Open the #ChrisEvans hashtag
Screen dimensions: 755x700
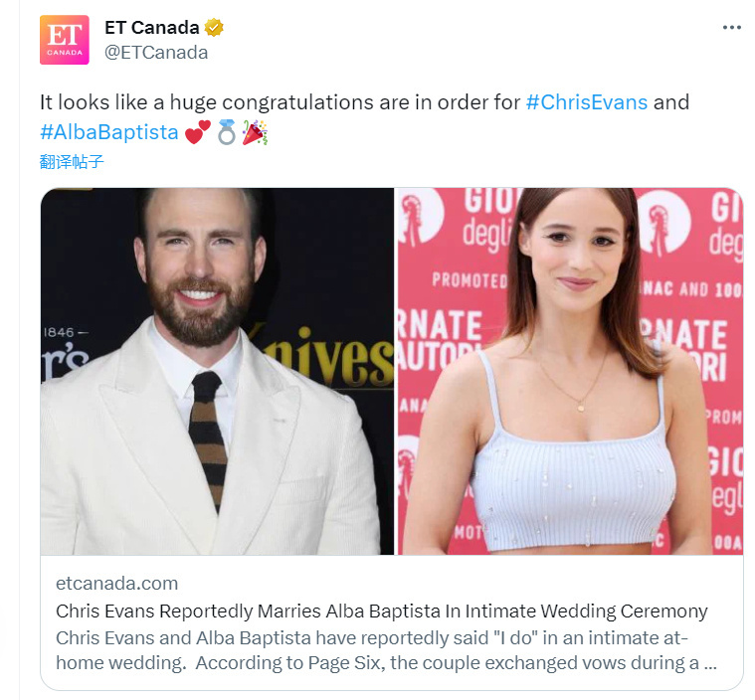(587, 102)
